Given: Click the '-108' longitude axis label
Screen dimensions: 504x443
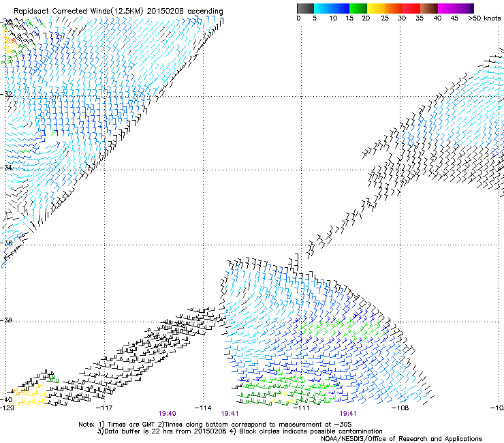Looking at the screenshot, I should point(400,408).
